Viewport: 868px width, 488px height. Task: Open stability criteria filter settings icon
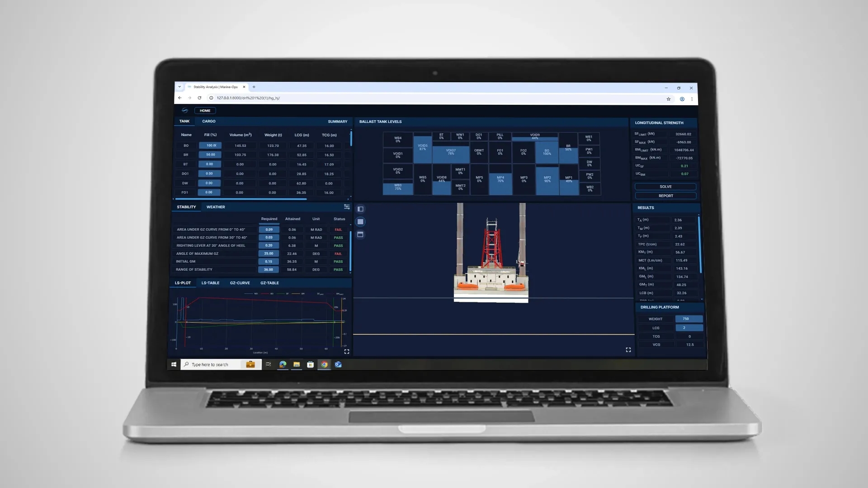coord(347,207)
